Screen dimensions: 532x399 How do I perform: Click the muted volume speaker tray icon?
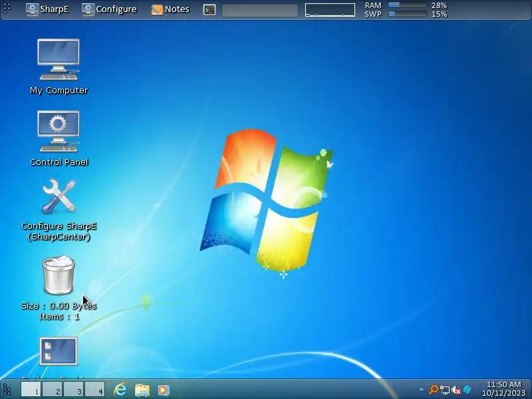456,390
